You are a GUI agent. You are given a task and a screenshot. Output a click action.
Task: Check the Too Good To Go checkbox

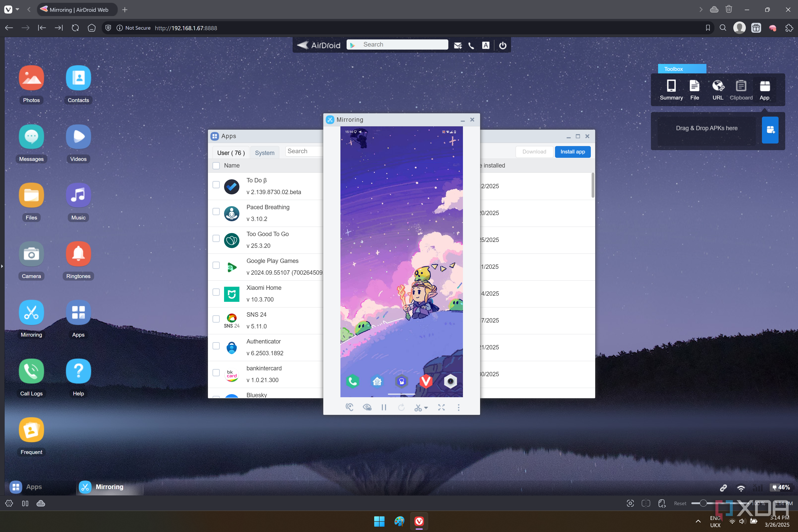pyautogui.click(x=216, y=238)
